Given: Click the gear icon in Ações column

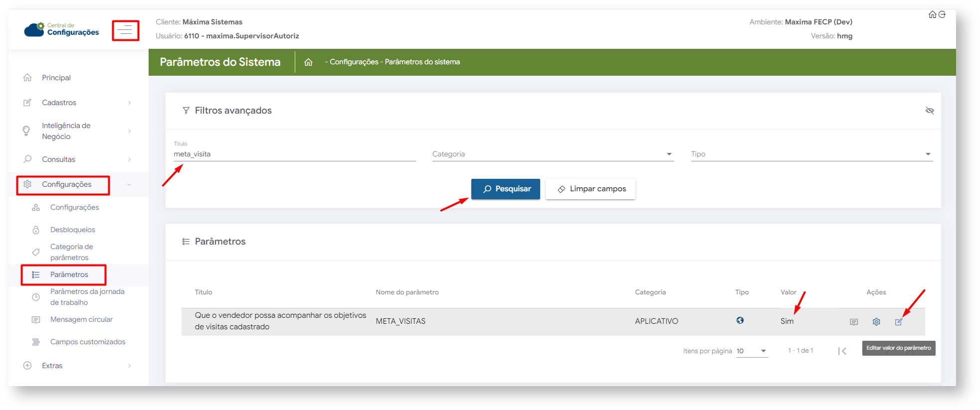Looking at the screenshot, I should (x=876, y=322).
